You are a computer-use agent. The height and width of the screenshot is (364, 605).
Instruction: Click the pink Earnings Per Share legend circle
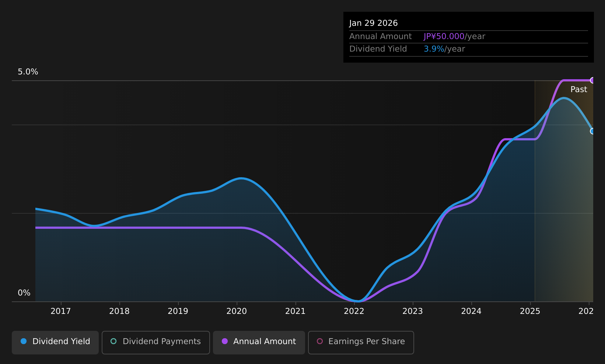coord(320,341)
